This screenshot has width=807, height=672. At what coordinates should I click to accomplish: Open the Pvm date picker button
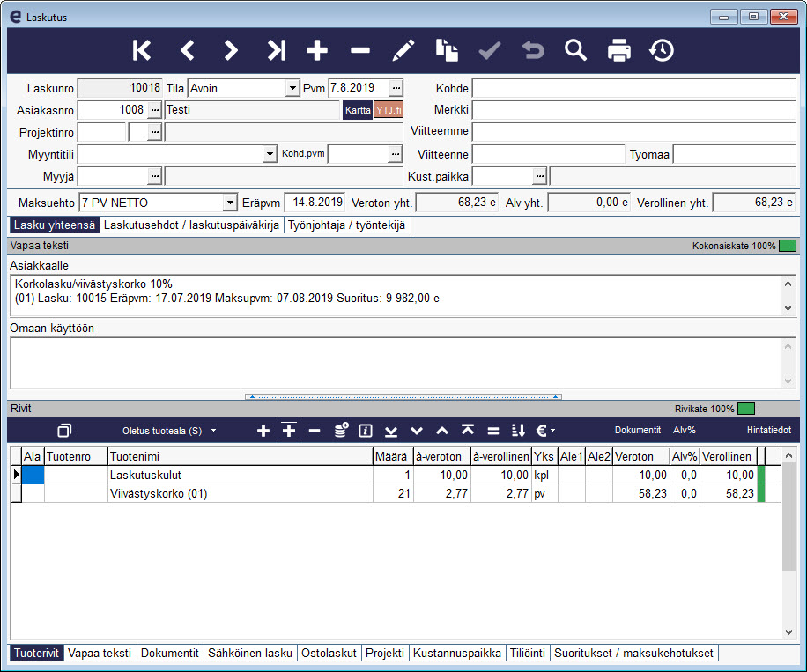click(396, 88)
